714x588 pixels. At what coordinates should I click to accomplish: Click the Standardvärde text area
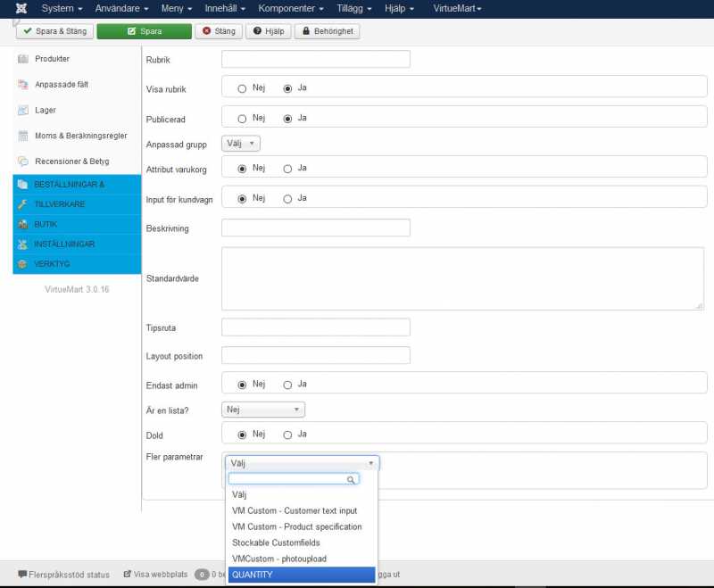[x=462, y=278]
